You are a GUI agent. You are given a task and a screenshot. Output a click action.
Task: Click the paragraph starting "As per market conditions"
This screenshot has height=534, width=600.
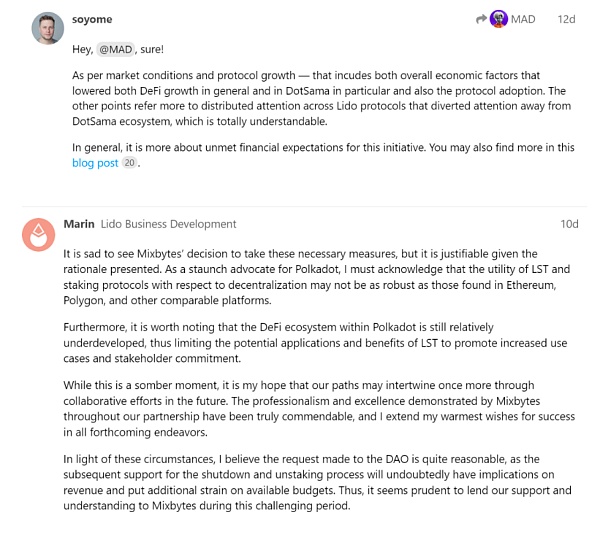coord(320,99)
